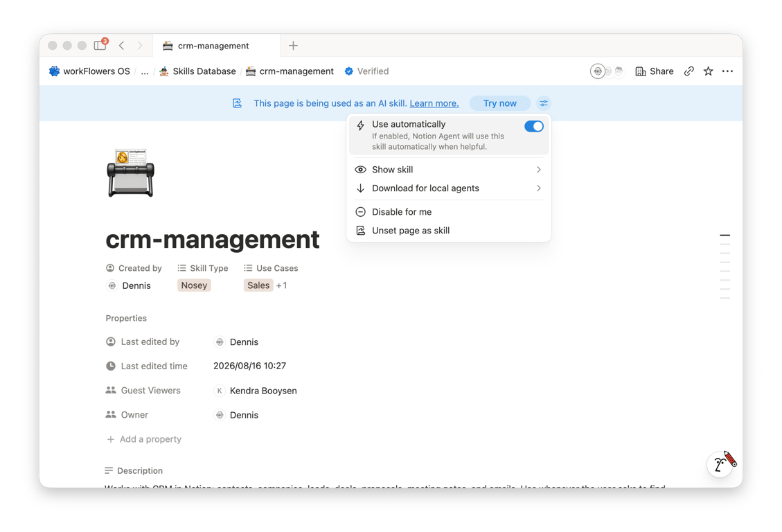Open workFlowers OS breadcrumb

click(x=89, y=71)
